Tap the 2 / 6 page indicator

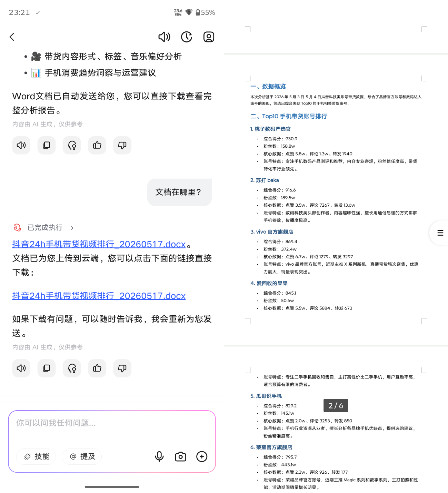(x=336, y=405)
